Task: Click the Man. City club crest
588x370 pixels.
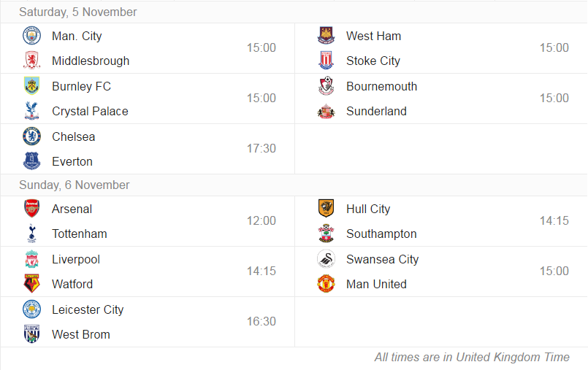Action: [32, 36]
